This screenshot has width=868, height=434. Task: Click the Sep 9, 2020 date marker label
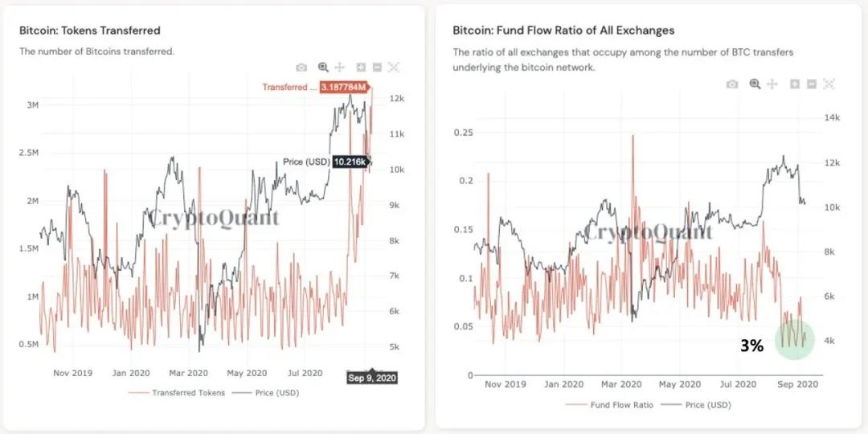372,377
